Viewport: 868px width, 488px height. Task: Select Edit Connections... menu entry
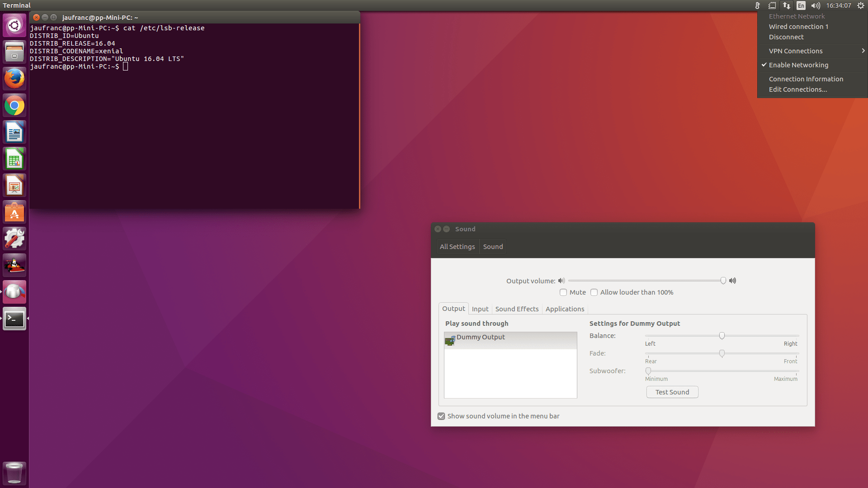[798, 89]
